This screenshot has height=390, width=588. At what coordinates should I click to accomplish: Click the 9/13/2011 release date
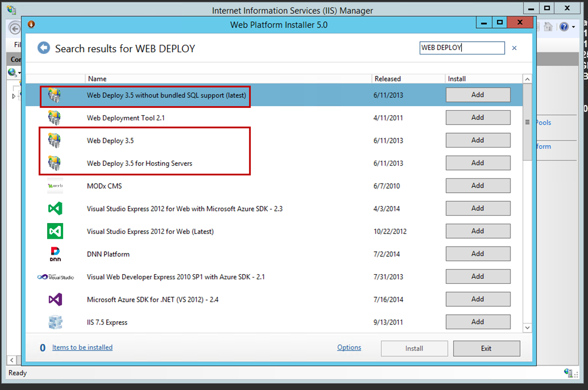(388, 322)
